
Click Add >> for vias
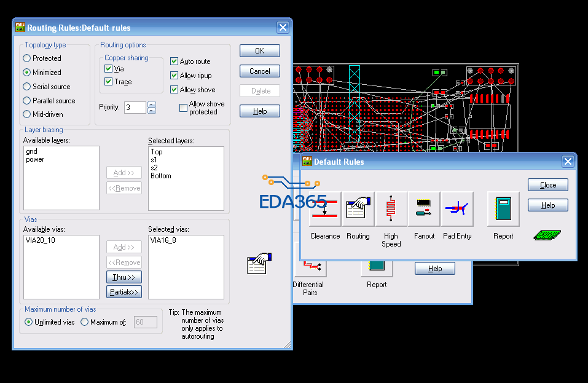pos(124,247)
